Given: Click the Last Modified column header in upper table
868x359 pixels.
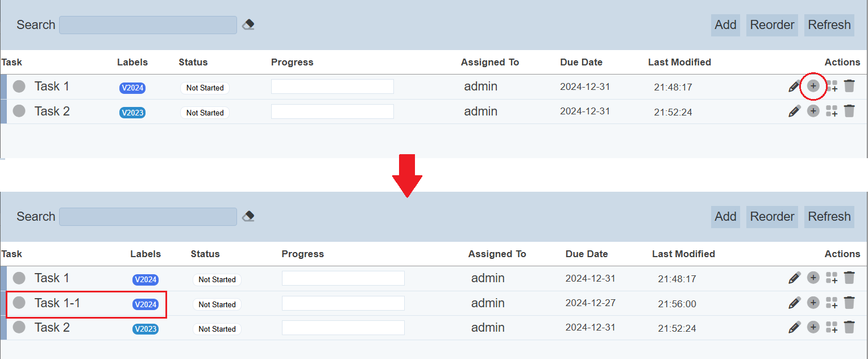Looking at the screenshot, I should 679,62.
